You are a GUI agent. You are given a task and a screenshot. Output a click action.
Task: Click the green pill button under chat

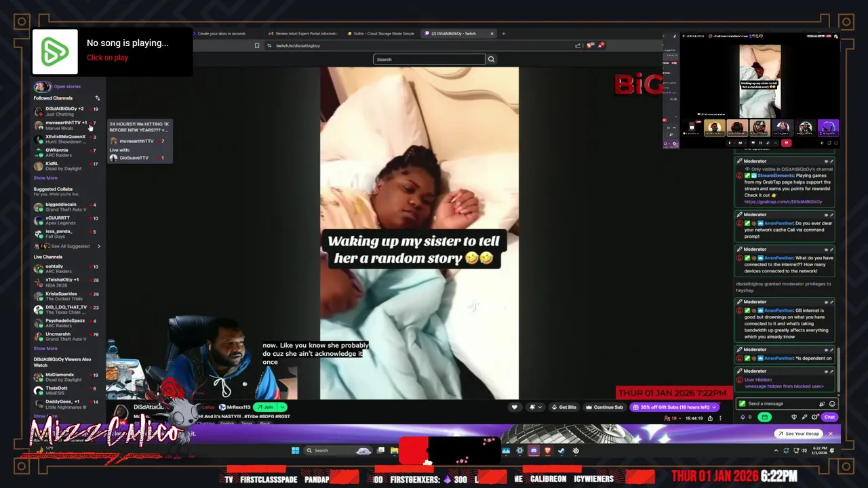[x=764, y=418]
